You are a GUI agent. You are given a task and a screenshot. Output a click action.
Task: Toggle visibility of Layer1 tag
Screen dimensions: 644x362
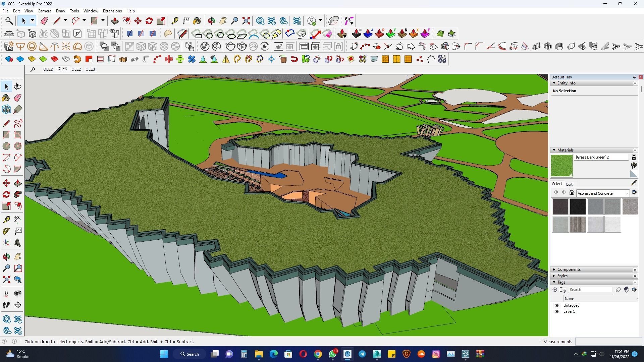(557, 311)
